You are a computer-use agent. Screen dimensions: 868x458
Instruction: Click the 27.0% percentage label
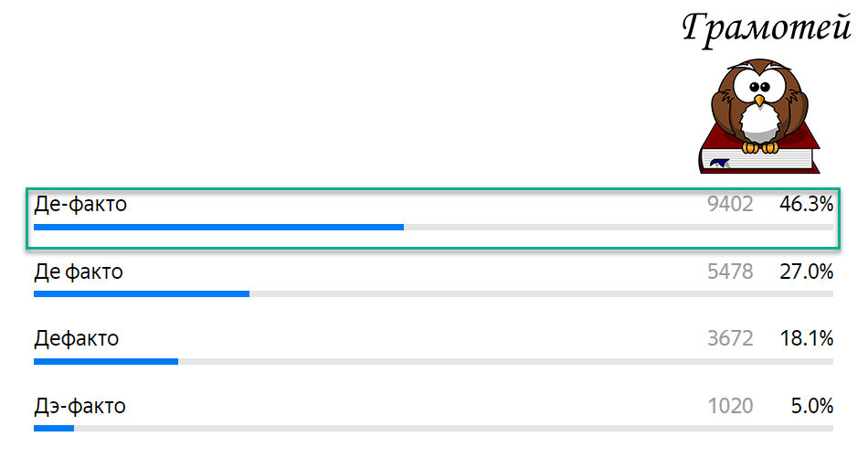tap(806, 272)
